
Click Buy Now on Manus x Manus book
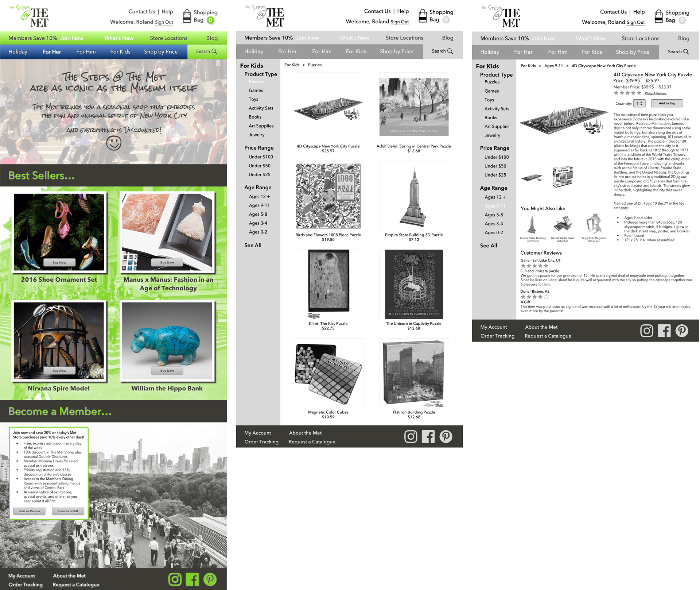pyautogui.click(x=167, y=262)
